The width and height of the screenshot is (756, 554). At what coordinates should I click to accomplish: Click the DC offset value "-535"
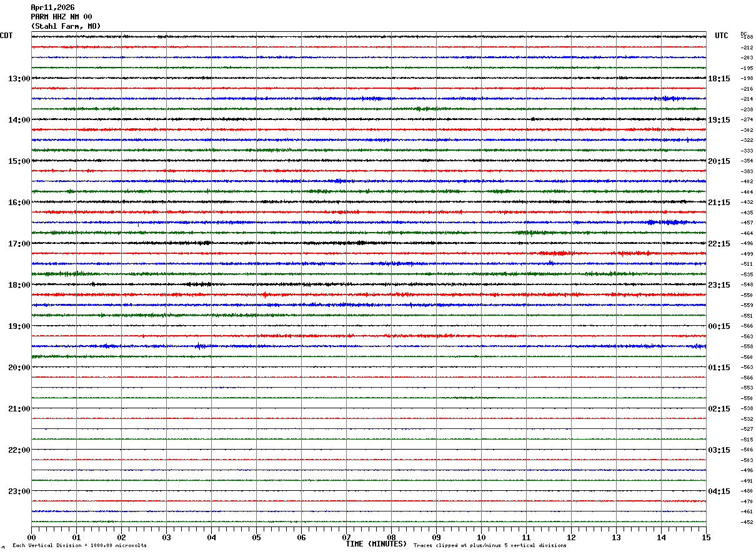[747, 274]
